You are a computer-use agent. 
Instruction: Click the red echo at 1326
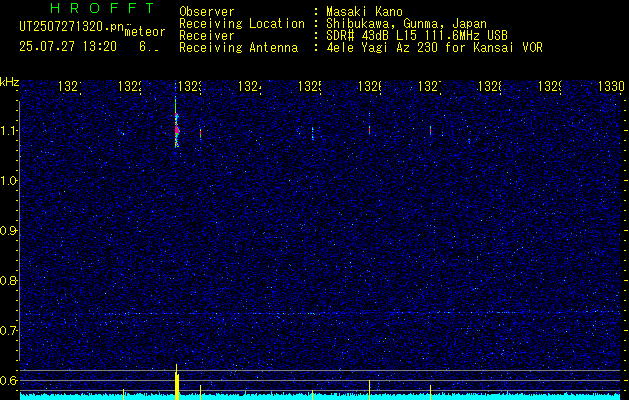pyautogui.click(x=369, y=130)
